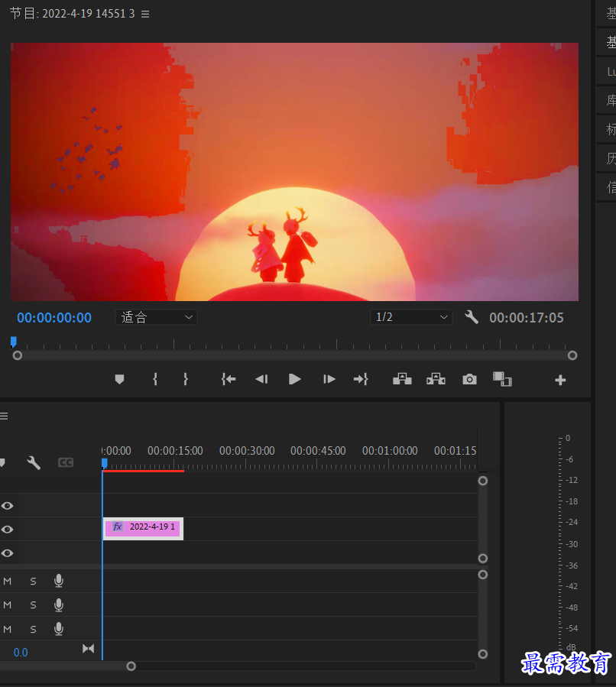Viewport: 616px width, 687px height.
Task: Solo the first audio track
Action: click(x=34, y=582)
